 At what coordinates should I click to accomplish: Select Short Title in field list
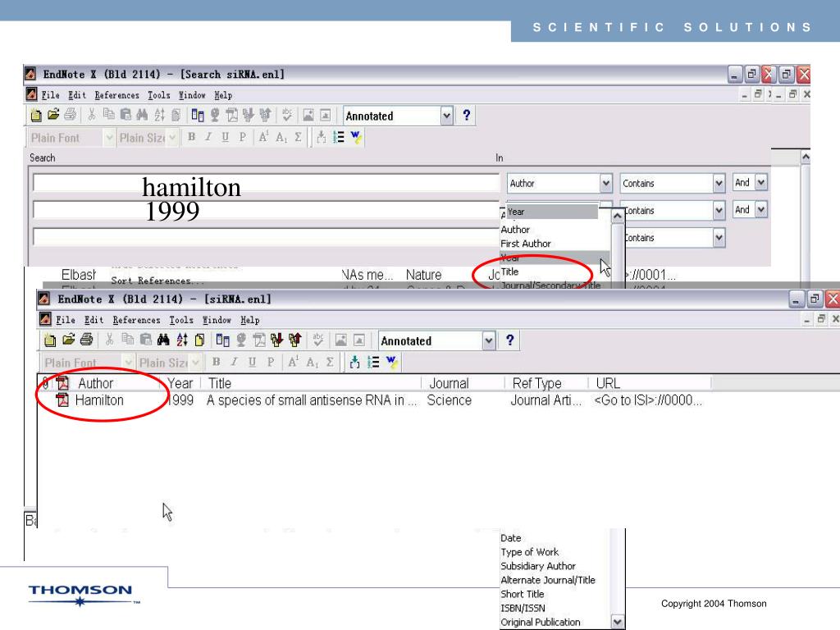tap(523, 594)
